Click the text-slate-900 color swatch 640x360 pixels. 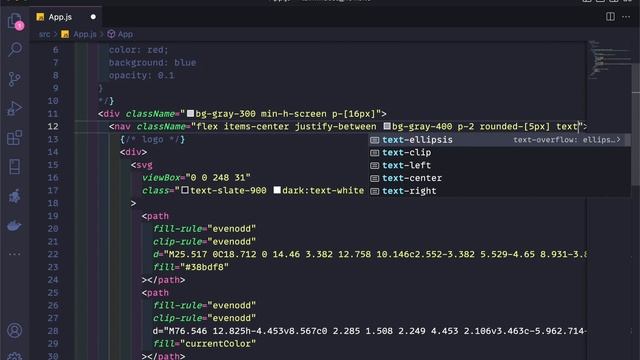pyautogui.click(x=185, y=190)
